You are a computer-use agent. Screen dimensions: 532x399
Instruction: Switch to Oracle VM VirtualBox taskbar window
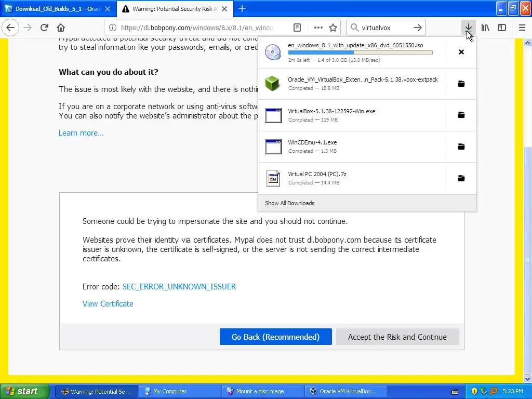point(346,392)
